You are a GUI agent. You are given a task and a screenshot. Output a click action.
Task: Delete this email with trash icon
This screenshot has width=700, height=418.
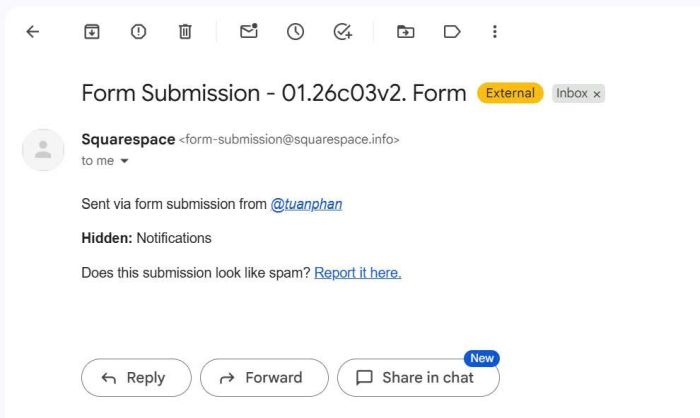point(185,32)
